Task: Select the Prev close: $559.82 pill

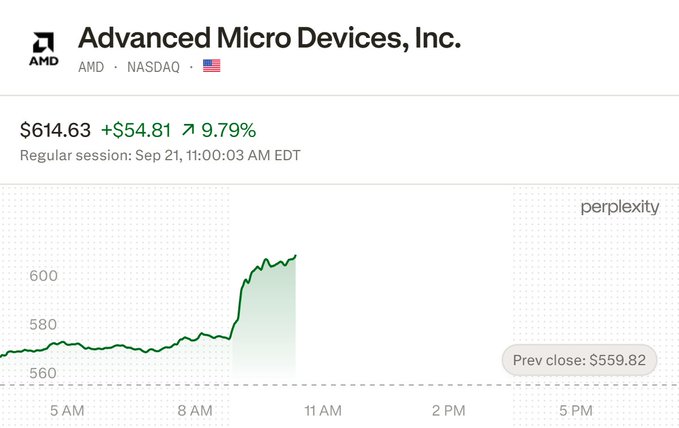Action: (x=579, y=360)
